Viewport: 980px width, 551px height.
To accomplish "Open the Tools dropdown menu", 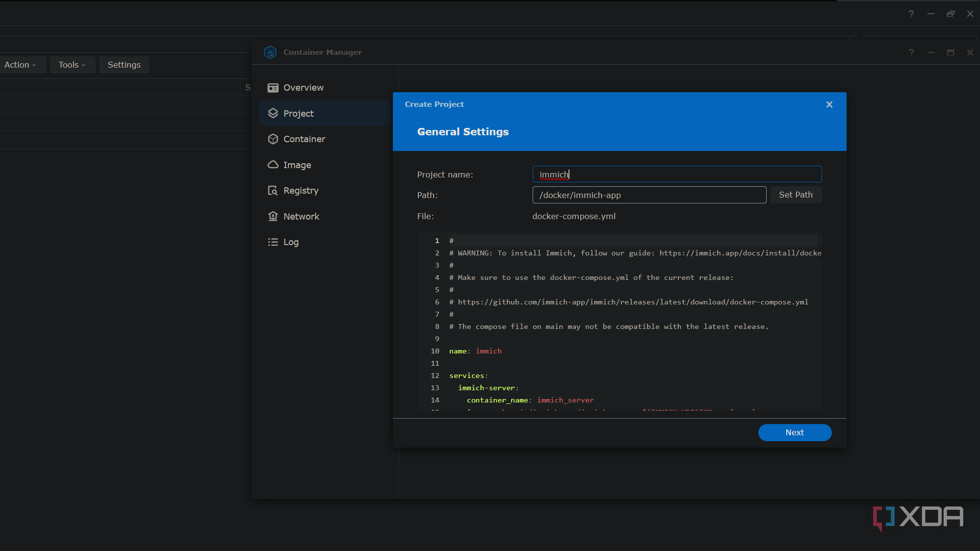I will click(72, 65).
